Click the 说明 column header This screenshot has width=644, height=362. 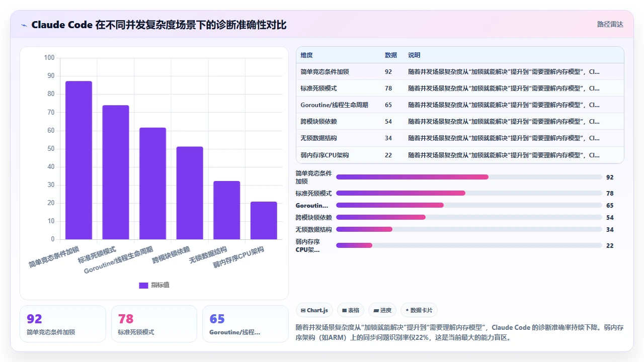tap(414, 55)
